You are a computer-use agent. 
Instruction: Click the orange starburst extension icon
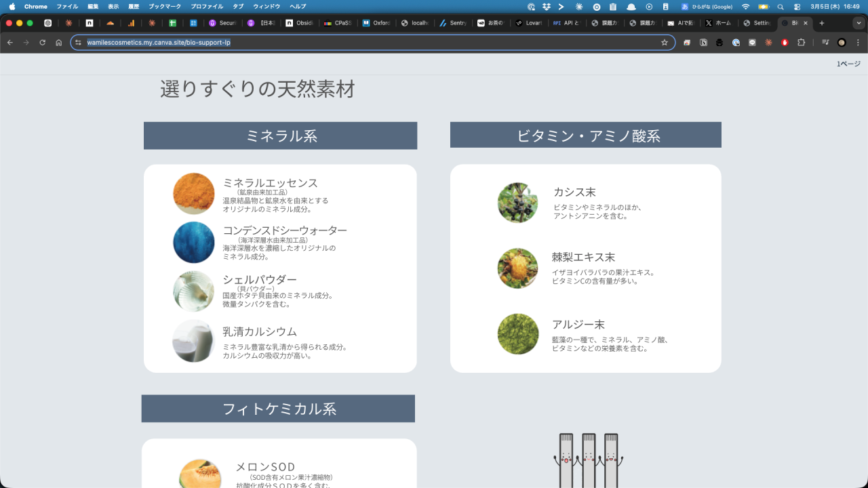coord(769,42)
